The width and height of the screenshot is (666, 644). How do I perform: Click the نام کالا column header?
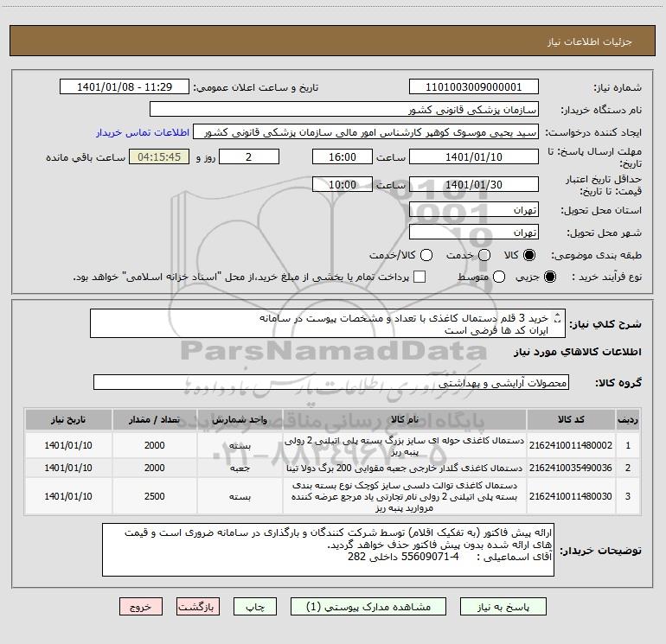coord(405,419)
